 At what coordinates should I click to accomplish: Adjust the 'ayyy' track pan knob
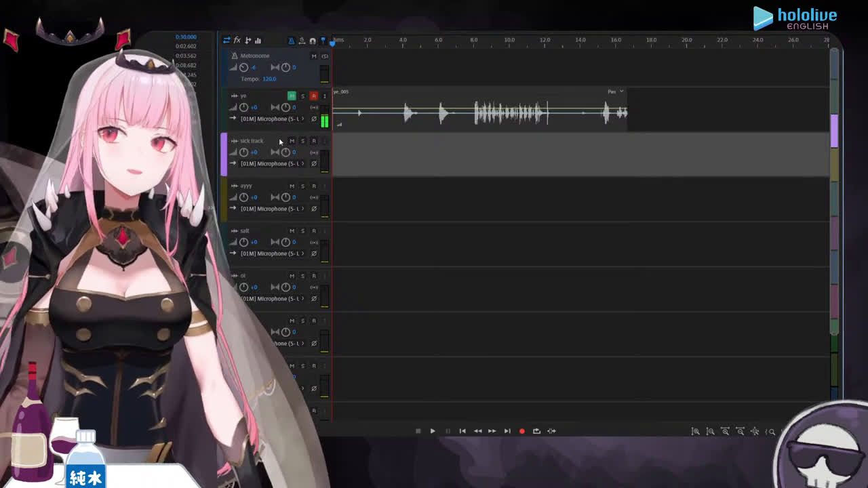click(x=285, y=197)
